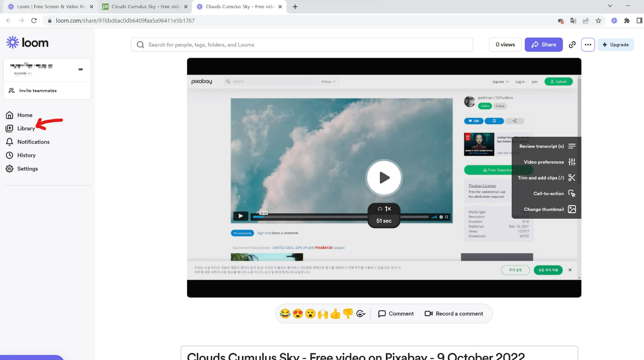This screenshot has width=644, height=360.
Task: Reload the page
Action: (34, 21)
